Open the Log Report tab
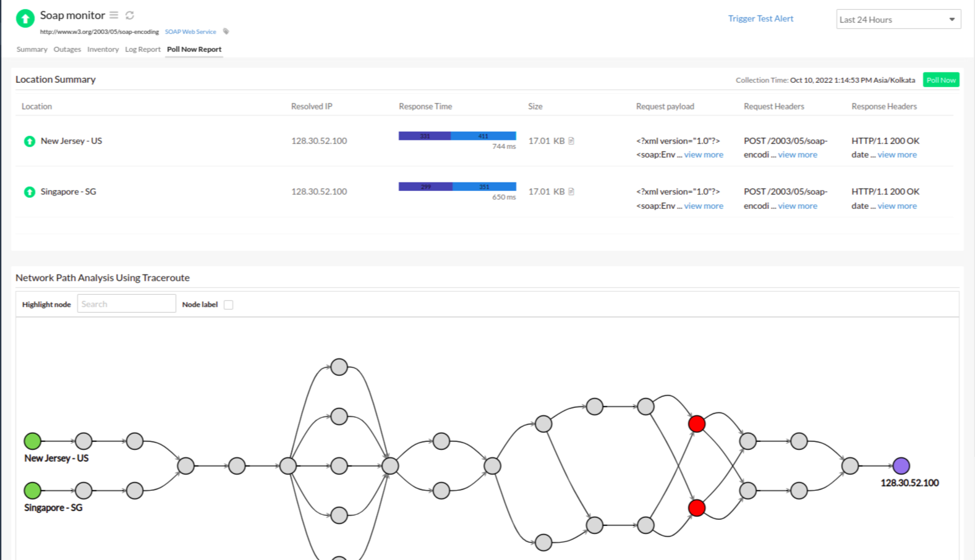 [142, 49]
